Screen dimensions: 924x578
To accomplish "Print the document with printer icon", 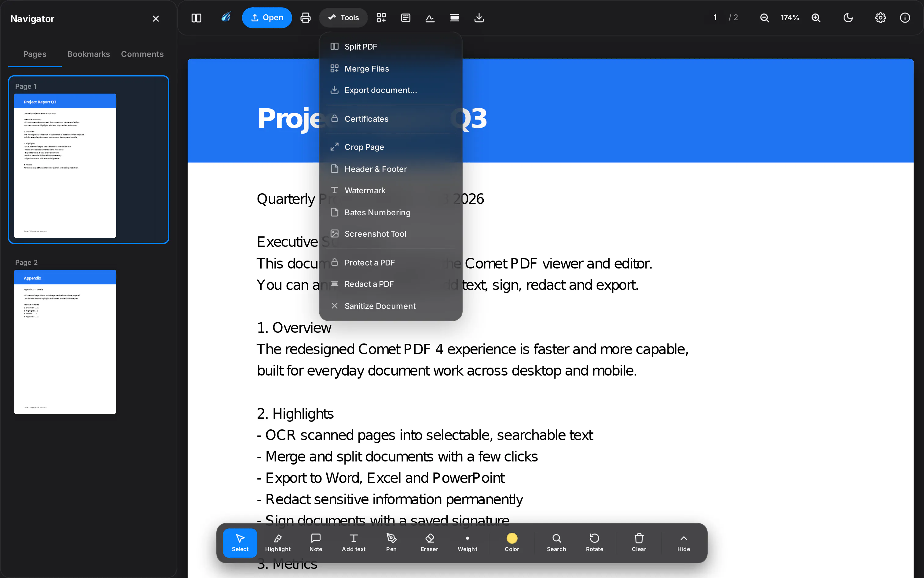I will (x=306, y=18).
